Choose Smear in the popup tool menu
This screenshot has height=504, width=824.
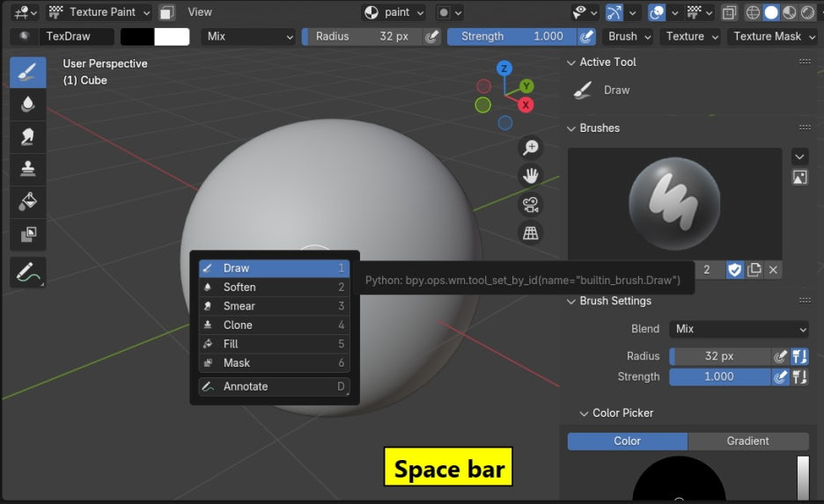pyautogui.click(x=274, y=306)
